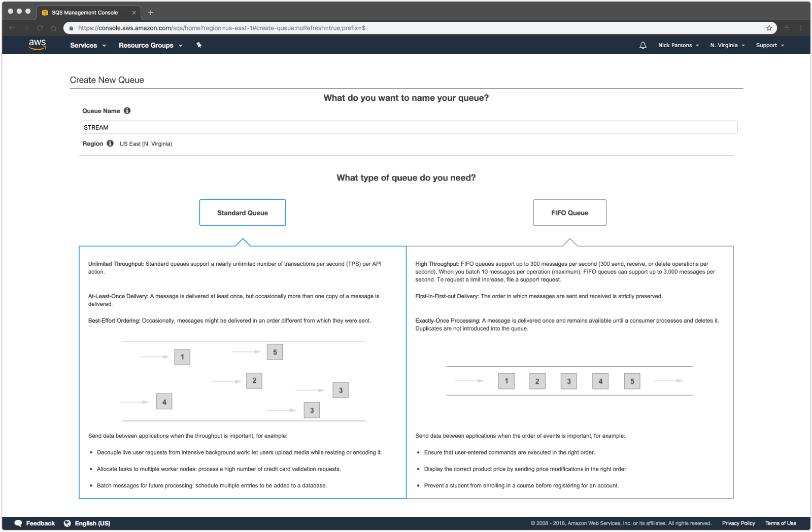Click the Standard Queue description panel
Viewport: 812px width, 532px height.
(243, 372)
